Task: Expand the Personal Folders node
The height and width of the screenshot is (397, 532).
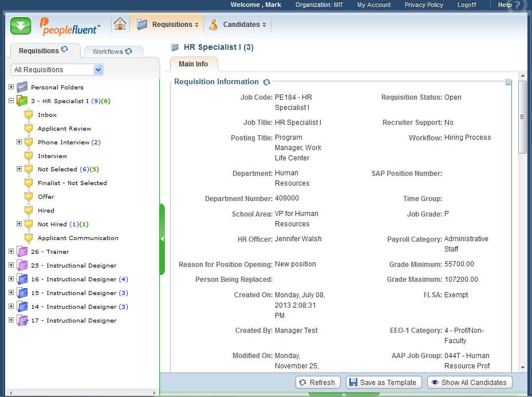Action: (x=11, y=87)
